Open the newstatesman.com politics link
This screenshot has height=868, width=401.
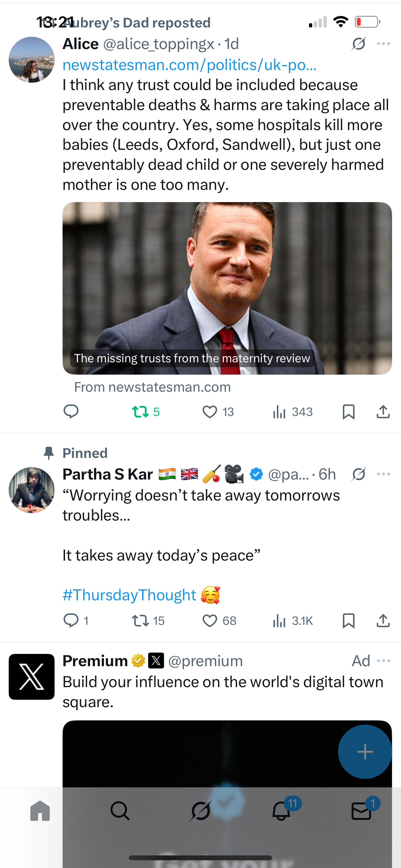tap(190, 65)
